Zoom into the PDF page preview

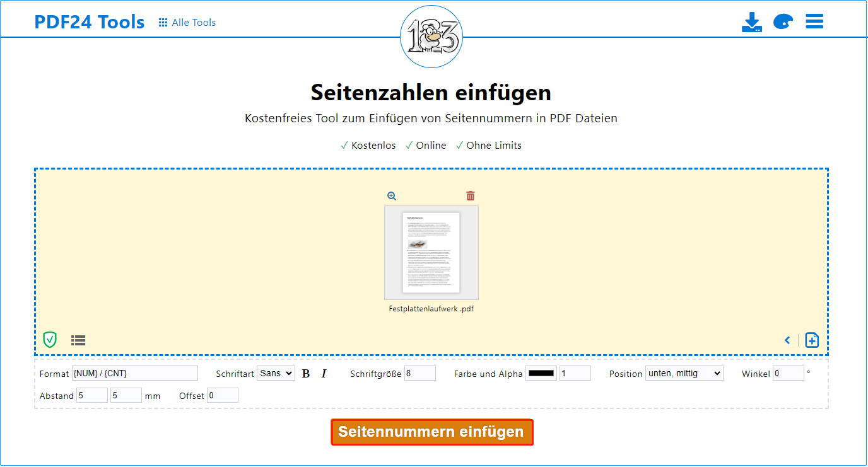391,196
